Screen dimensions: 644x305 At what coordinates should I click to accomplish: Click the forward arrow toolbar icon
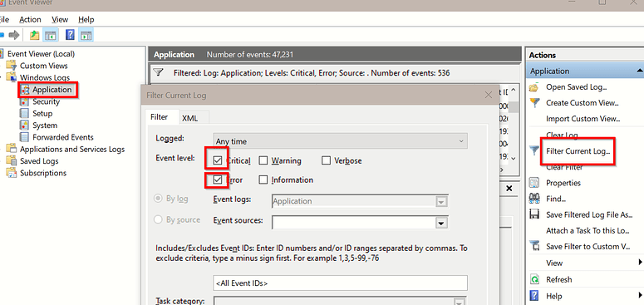pos(14,35)
